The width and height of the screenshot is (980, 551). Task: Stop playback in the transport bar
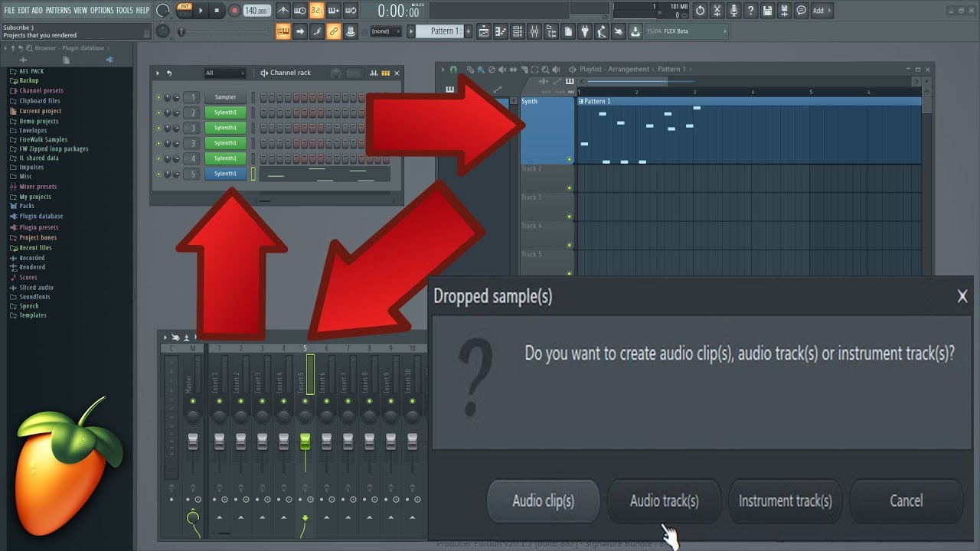[x=217, y=11]
